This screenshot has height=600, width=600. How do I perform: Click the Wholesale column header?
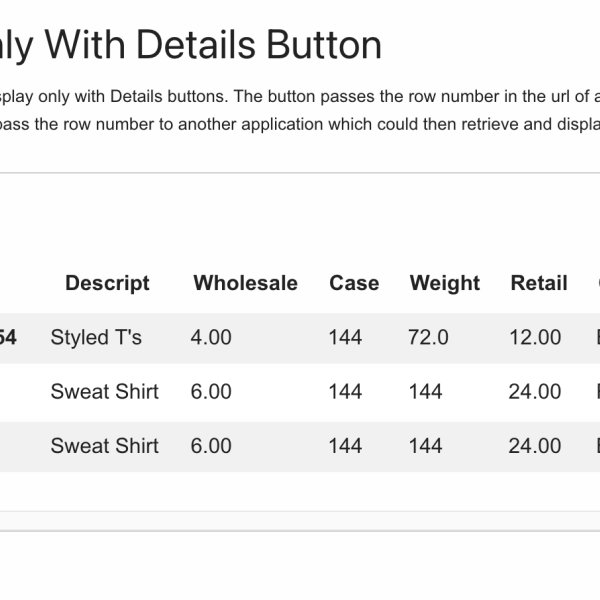click(x=245, y=283)
